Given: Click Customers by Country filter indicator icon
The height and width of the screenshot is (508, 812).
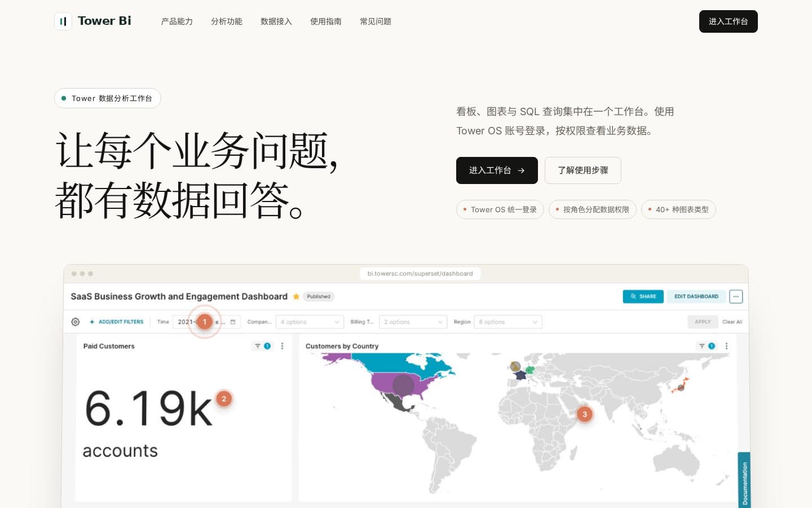Looking at the screenshot, I should tap(707, 346).
